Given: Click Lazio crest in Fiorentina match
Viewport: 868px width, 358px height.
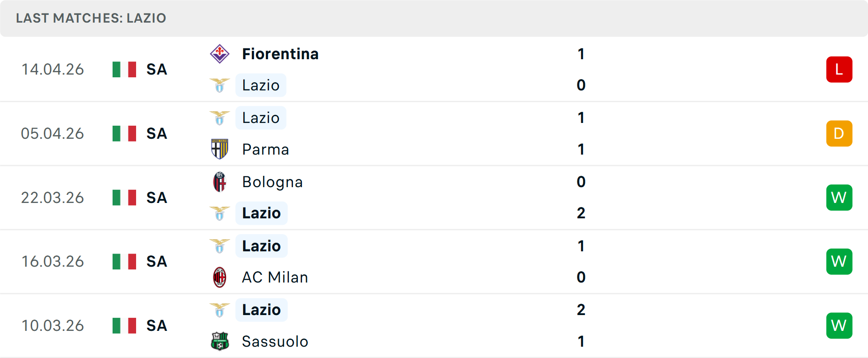Looking at the screenshot, I should (x=220, y=85).
